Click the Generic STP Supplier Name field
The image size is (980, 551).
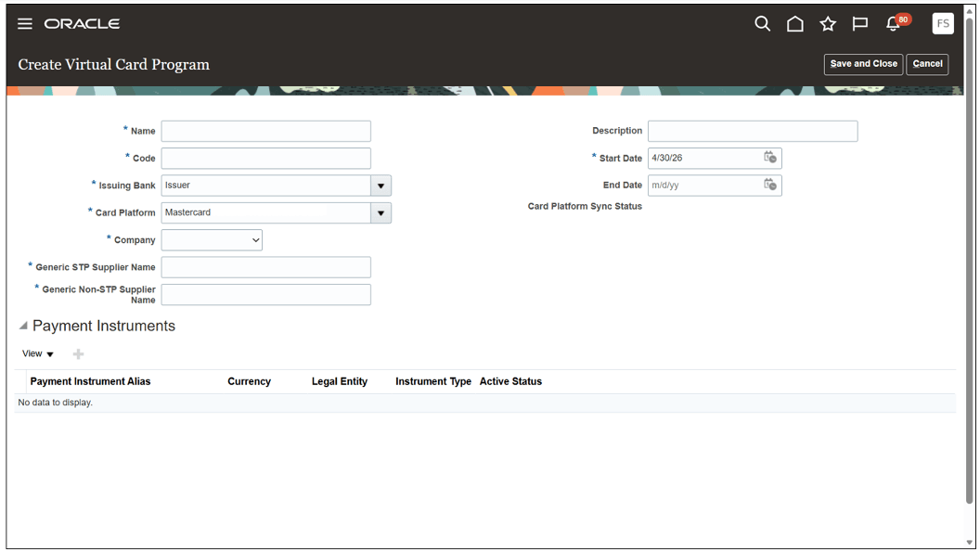(x=265, y=267)
